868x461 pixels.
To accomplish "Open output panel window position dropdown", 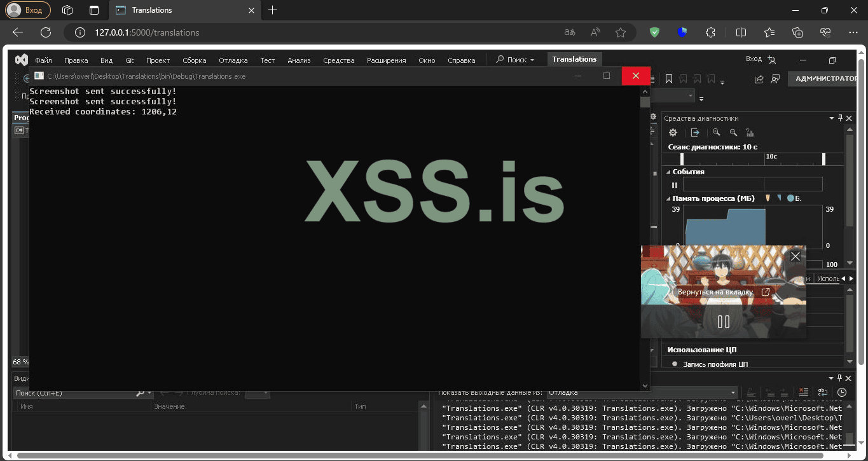I will coord(832,377).
